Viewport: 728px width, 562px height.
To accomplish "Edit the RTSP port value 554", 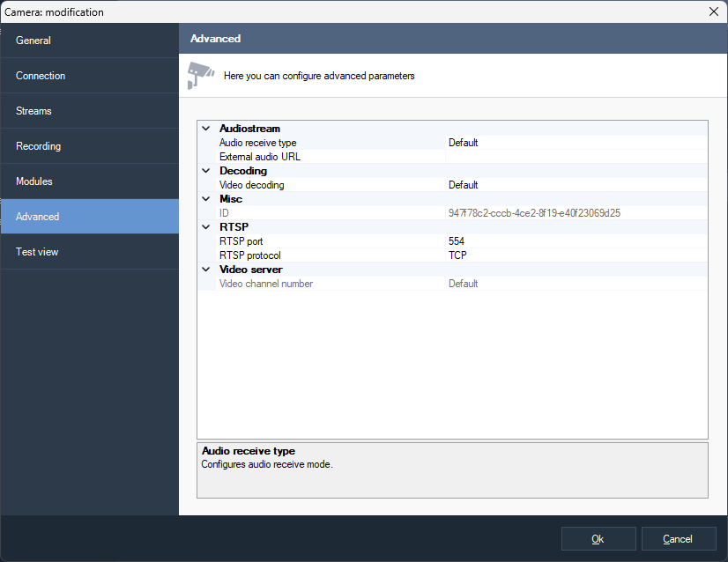I will coord(576,241).
